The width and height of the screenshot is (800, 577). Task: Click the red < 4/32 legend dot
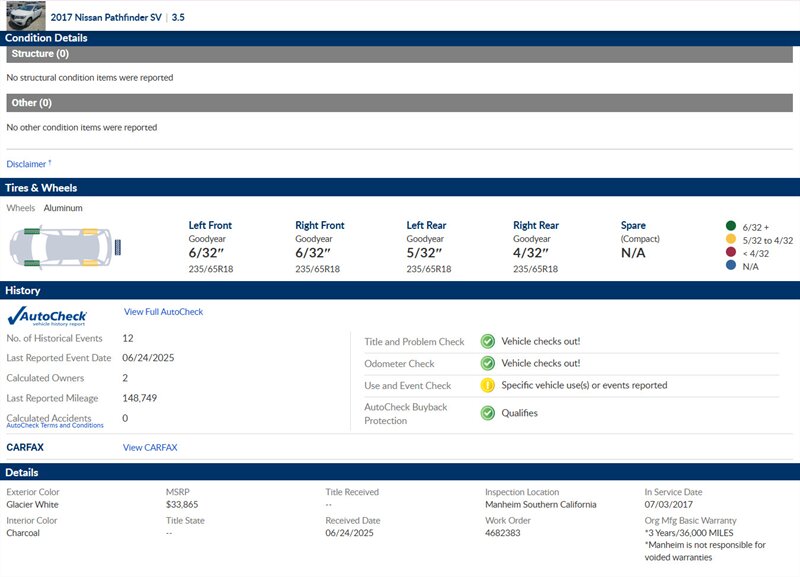[x=731, y=252]
